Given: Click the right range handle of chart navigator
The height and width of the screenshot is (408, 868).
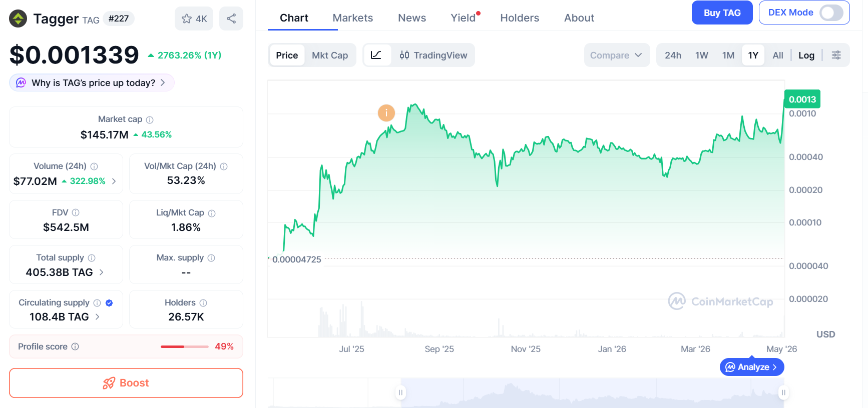Looking at the screenshot, I should (x=783, y=392).
